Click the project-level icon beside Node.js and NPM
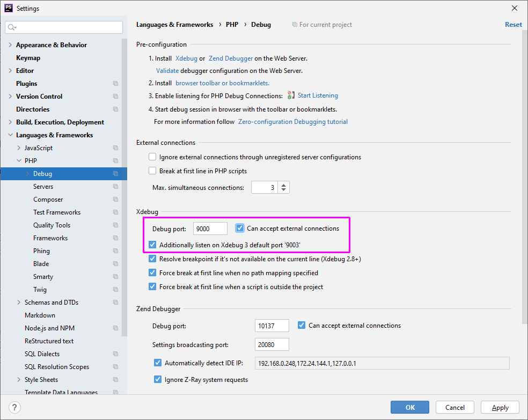Viewport: 528px width, 420px height. click(x=115, y=328)
